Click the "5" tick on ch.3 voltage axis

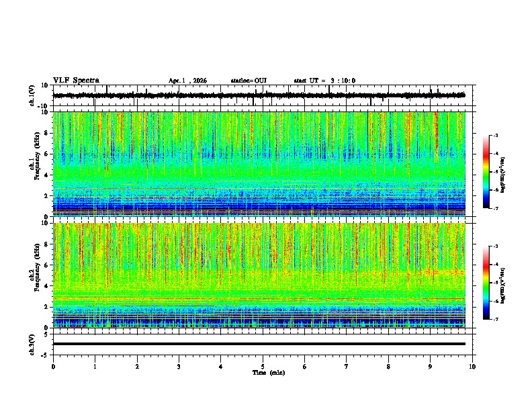(x=47, y=334)
